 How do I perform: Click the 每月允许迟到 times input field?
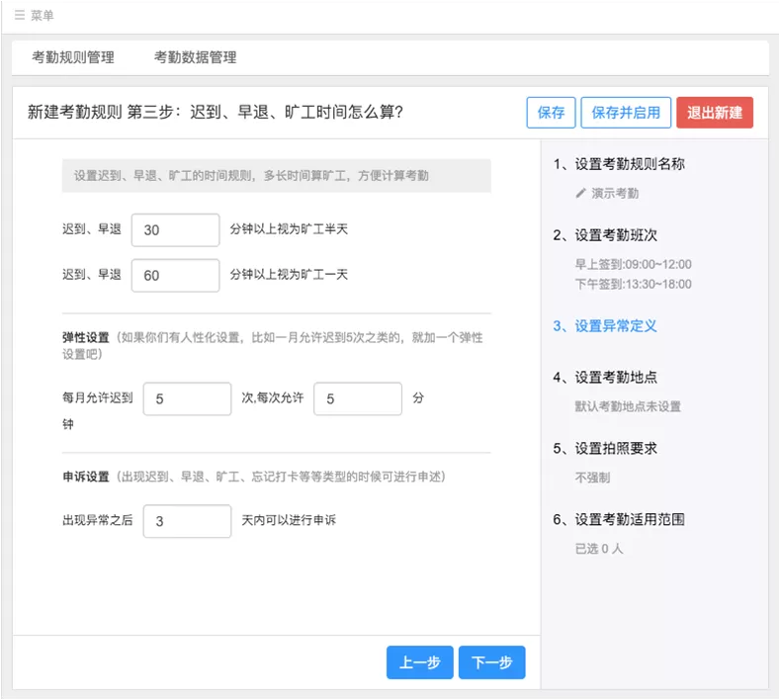click(x=187, y=398)
